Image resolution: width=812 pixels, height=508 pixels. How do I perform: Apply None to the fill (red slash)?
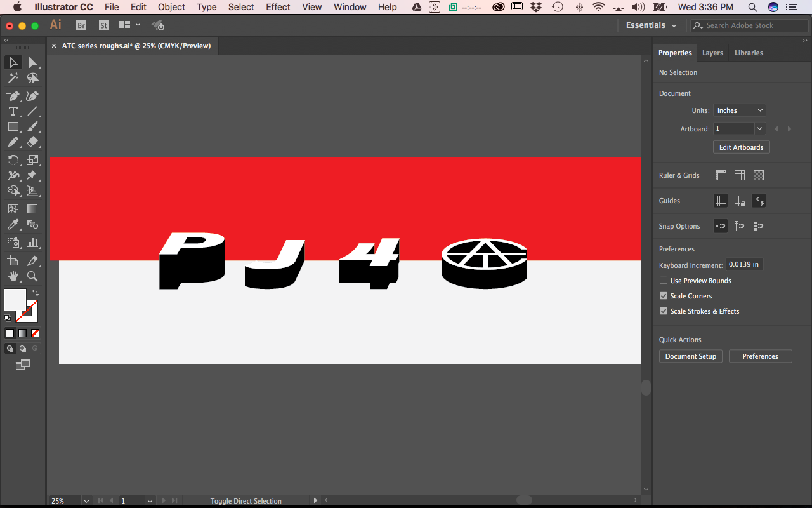tap(36, 333)
